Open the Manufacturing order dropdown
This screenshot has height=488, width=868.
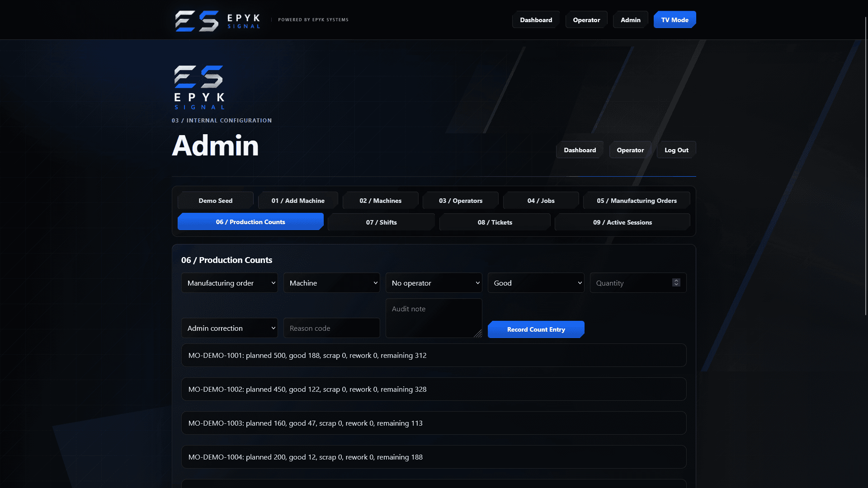[x=230, y=283]
